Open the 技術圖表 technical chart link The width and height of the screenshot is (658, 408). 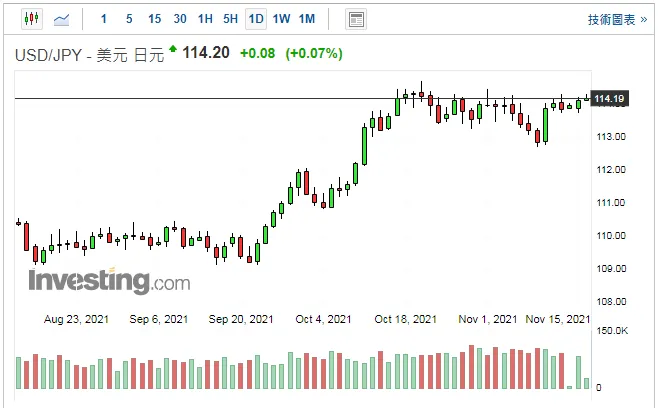point(617,20)
